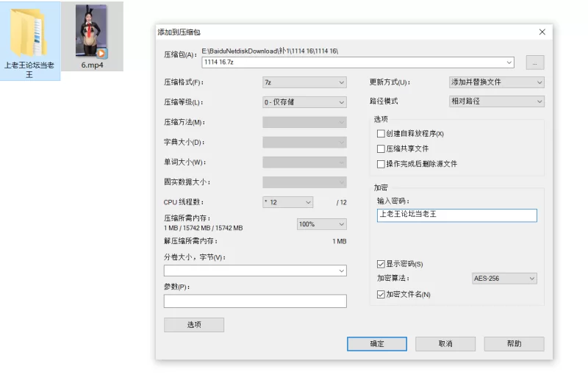Expand the archive name 1114 16.7z dropdown
Viewport: 588px width, 383px height.
coord(509,62)
